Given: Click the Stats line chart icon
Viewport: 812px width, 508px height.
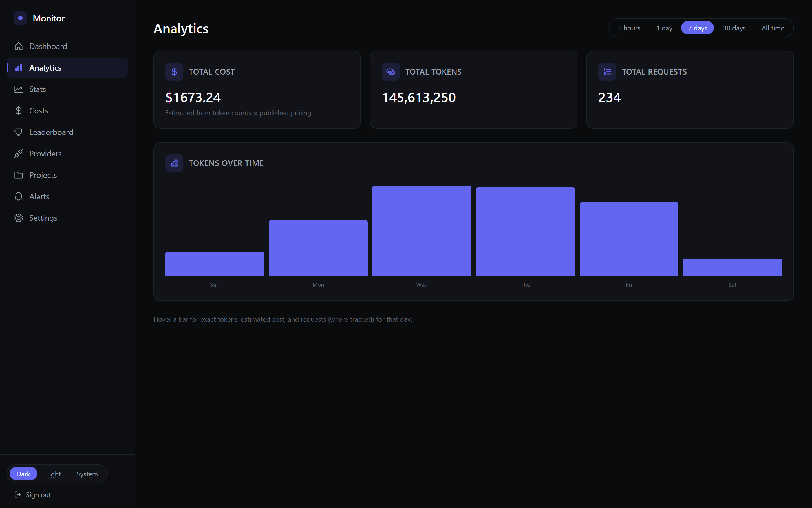Looking at the screenshot, I should click(x=18, y=89).
